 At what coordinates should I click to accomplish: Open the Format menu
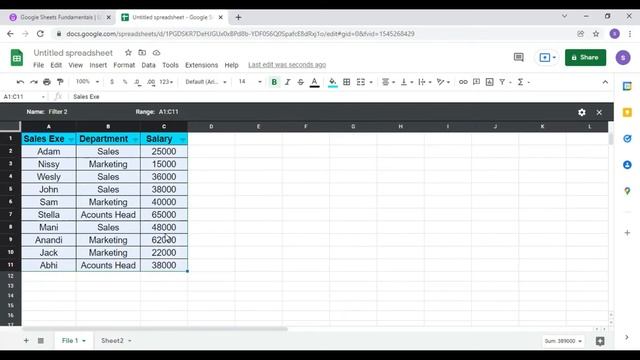pyautogui.click(x=124, y=65)
